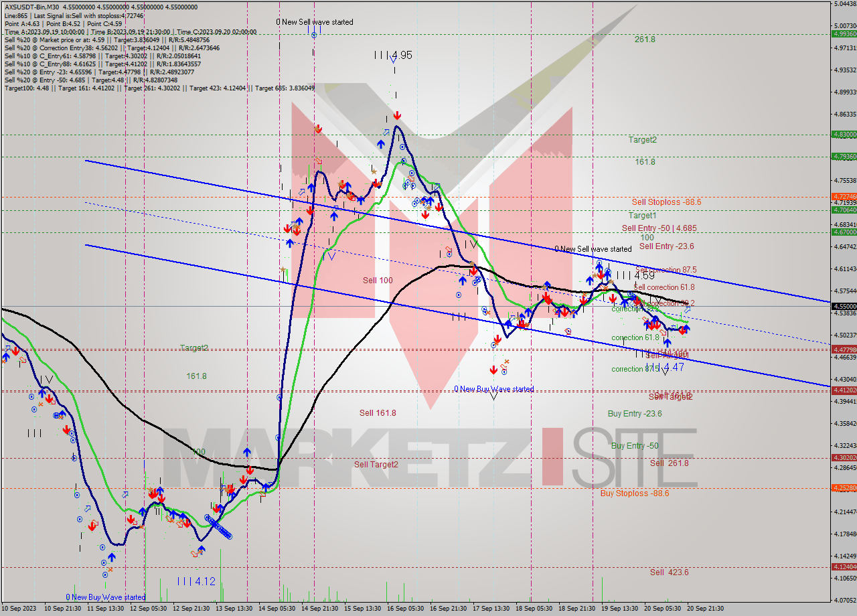Click the 'Sell 161.8' level label
Viewport: 857px width, 616px height.
378,413
